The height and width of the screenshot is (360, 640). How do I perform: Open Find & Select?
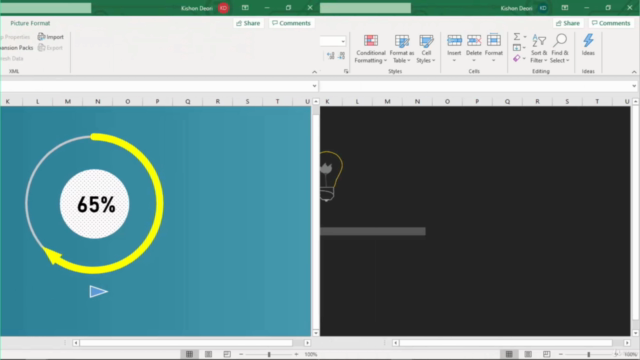point(560,49)
